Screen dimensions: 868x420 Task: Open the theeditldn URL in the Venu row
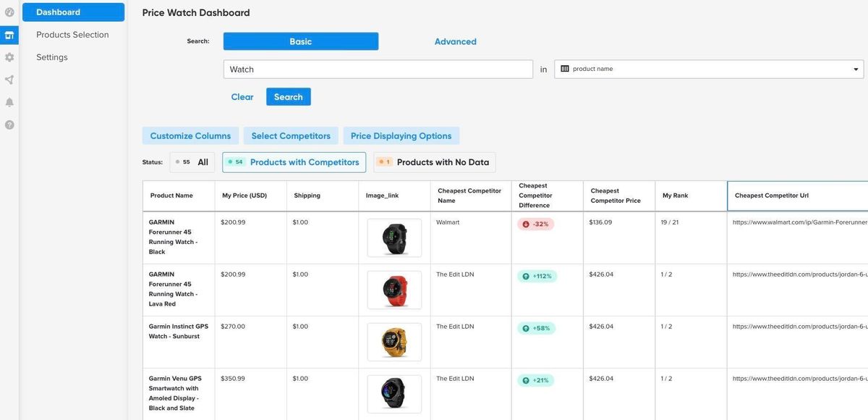800,379
